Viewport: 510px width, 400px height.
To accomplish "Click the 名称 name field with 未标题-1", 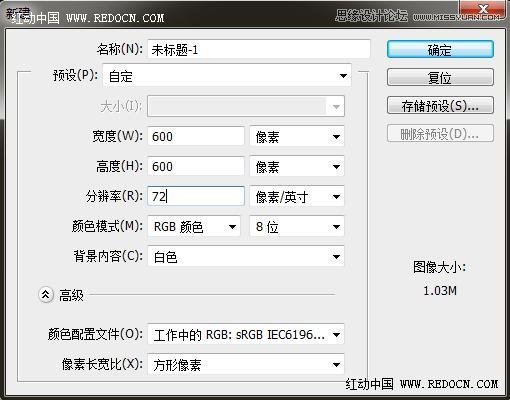I will [259, 49].
